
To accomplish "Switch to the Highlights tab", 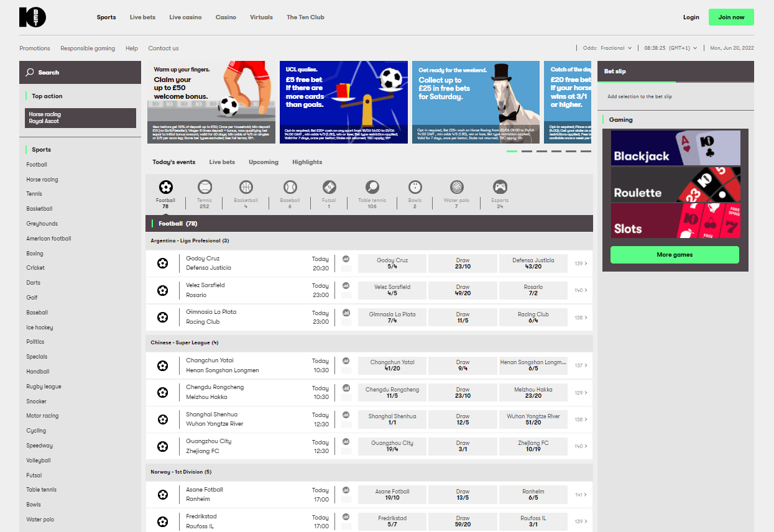I will 307,162.
